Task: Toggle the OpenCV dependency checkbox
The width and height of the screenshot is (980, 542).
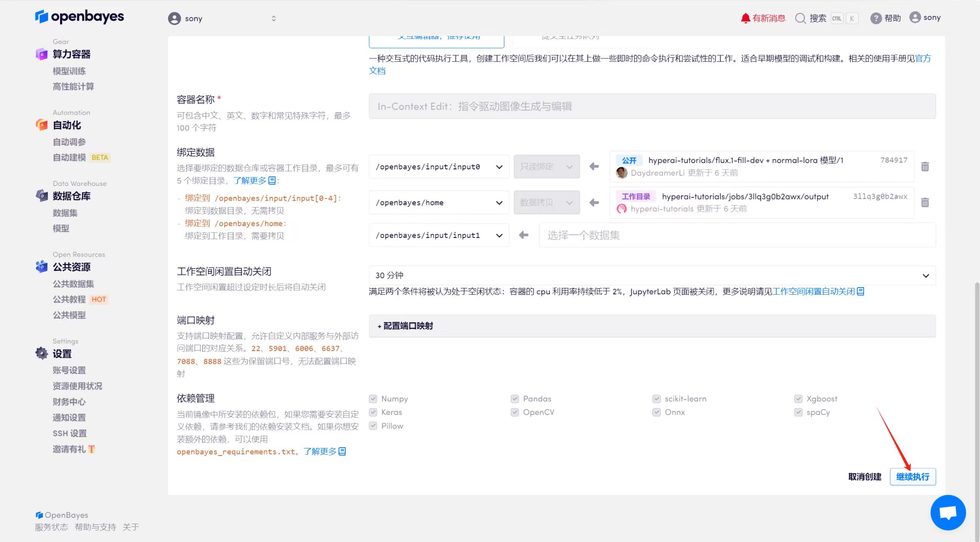Action: point(515,412)
